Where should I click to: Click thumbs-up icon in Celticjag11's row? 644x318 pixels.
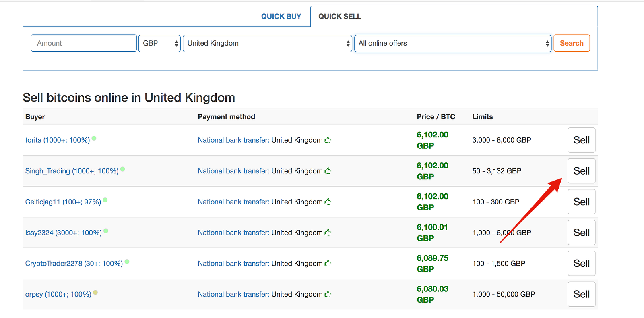click(x=328, y=202)
